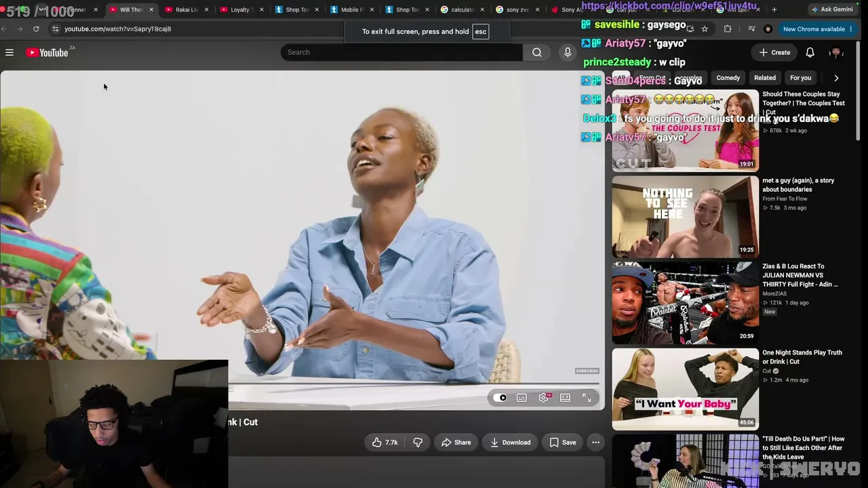868x488 pixels.
Task: Open the 'Till Death Do Us Part' thumbnail
Action: [685, 461]
